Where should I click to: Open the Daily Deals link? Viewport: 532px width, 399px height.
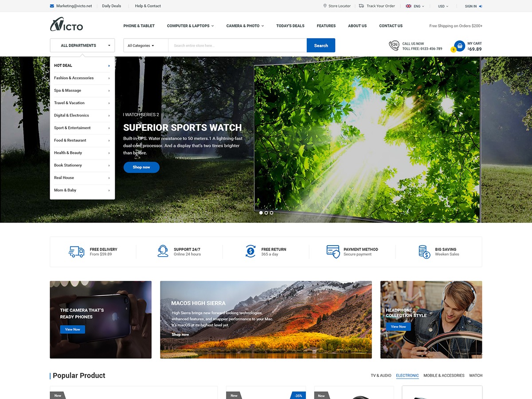click(111, 6)
